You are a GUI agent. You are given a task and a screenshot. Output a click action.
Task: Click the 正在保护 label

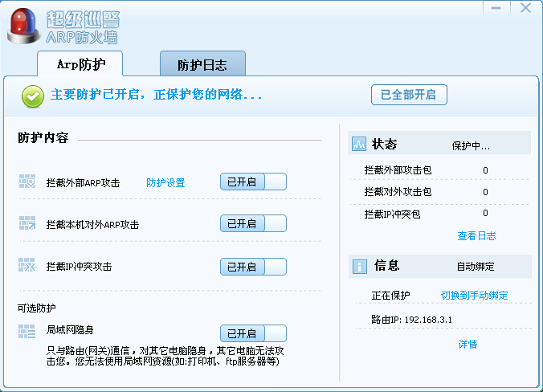coord(390,295)
